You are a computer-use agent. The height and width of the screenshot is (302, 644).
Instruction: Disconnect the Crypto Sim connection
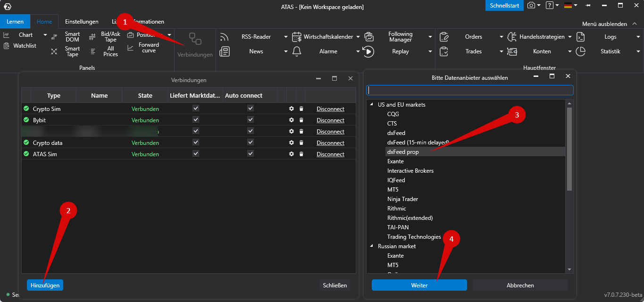(330, 109)
